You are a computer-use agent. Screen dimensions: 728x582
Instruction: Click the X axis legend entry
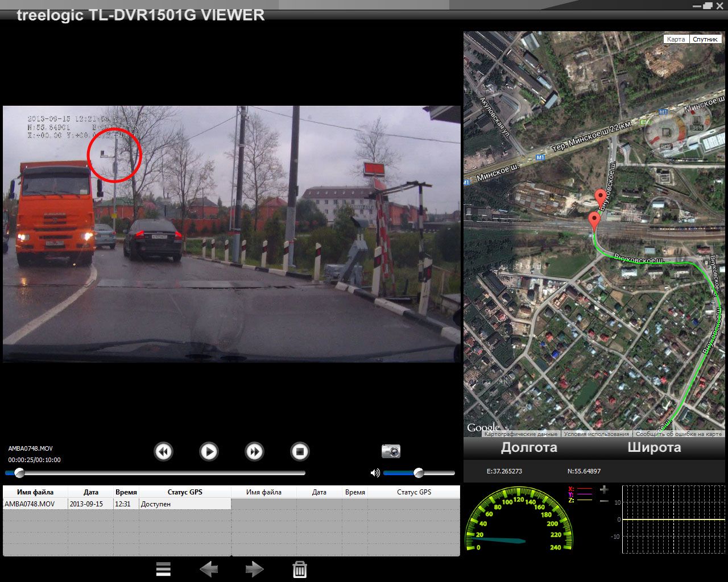(580, 489)
